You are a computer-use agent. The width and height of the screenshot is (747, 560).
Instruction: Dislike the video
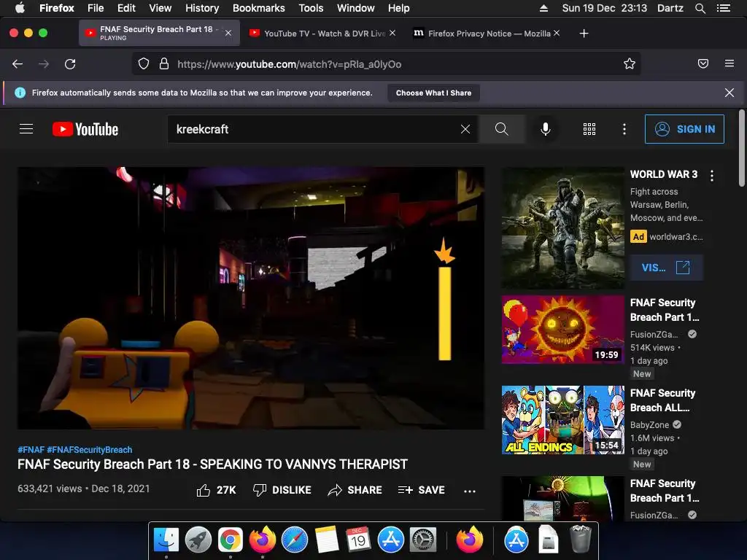coord(282,490)
